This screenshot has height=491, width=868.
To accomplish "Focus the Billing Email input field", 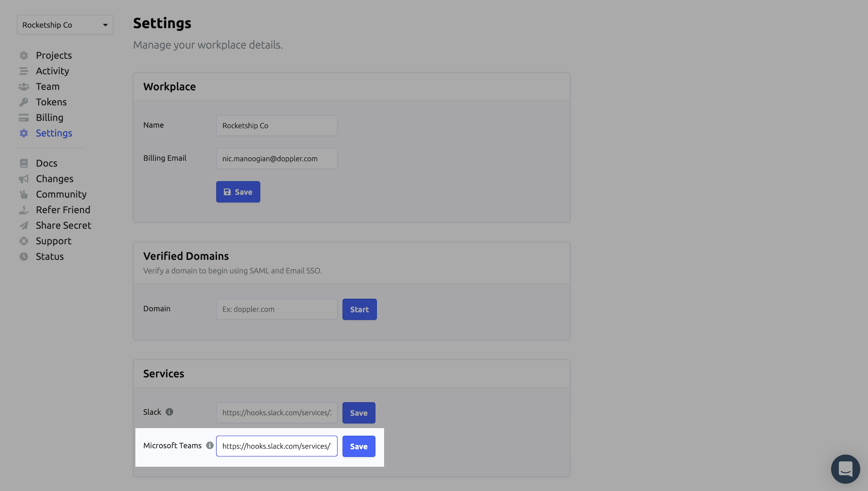I will coord(276,159).
